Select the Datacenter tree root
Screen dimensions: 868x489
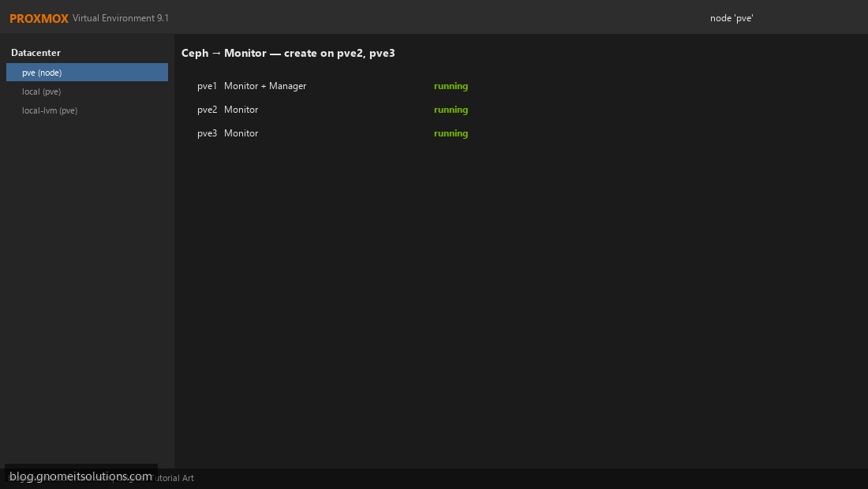(x=36, y=53)
